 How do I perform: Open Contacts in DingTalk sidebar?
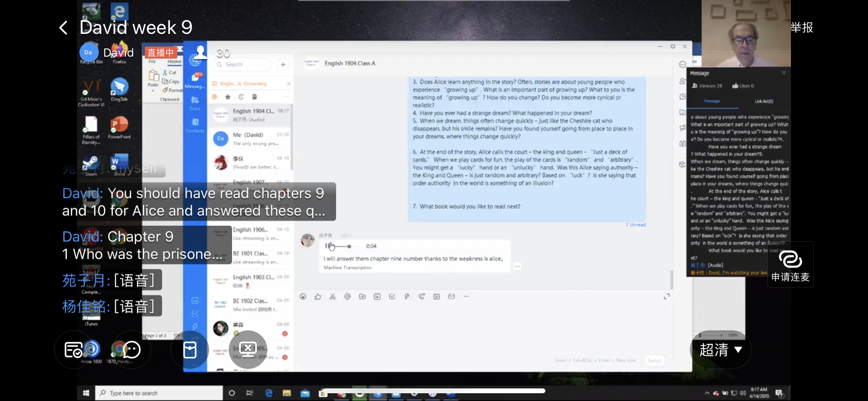[x=195, y=125]
